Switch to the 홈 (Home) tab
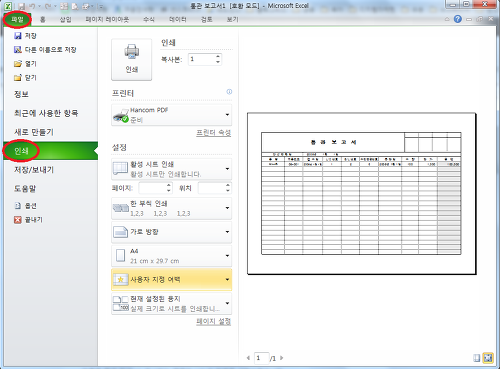 (x=42, y=19)
